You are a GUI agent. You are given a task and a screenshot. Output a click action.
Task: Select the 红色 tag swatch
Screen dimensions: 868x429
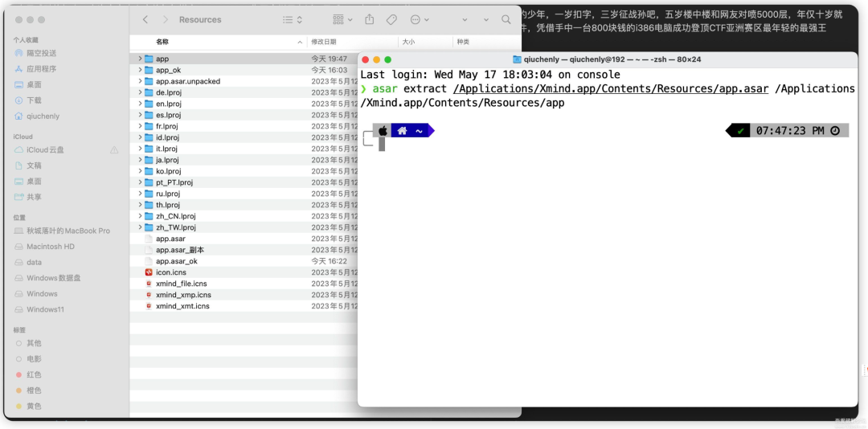pos(18,374)
